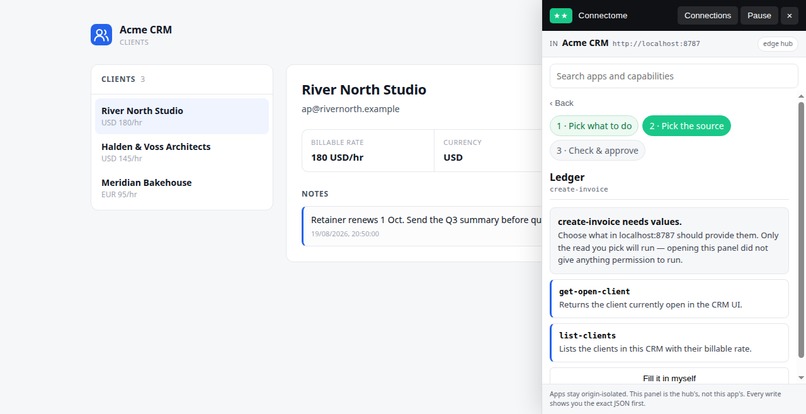The height and width of the screenshot is (414, 806).
Task: Click the 180 USD/hr billable rate value
Action: (x=337, y=157)
